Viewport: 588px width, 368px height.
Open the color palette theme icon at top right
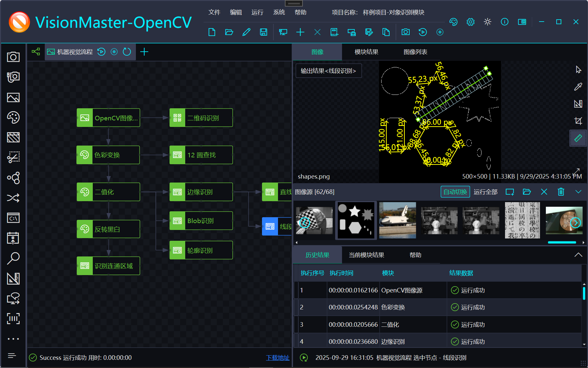453,22
